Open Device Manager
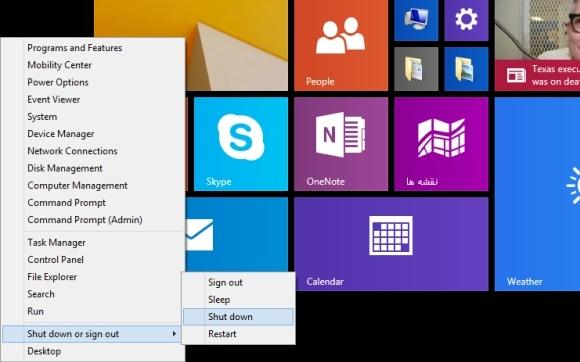 (x=61, y=134)
